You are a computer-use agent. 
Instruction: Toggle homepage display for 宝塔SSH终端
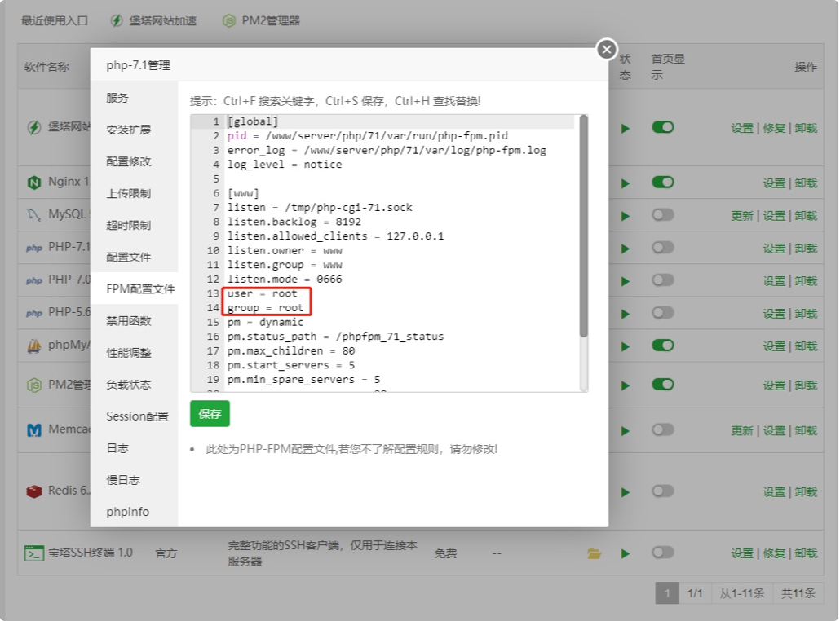coord(663,553)
